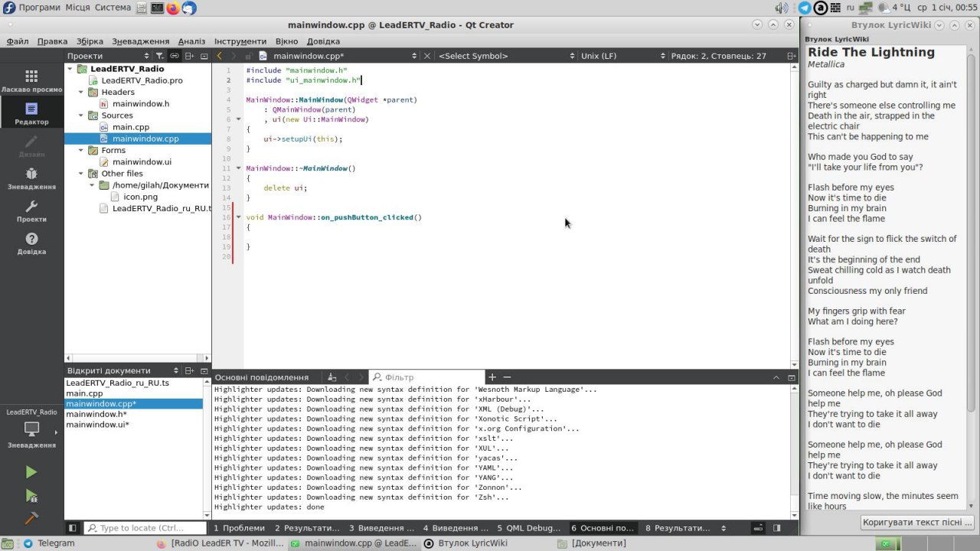Click the Рядок: 2, Стовпець: 27 position indicator
980x551 pixels.
717,56
